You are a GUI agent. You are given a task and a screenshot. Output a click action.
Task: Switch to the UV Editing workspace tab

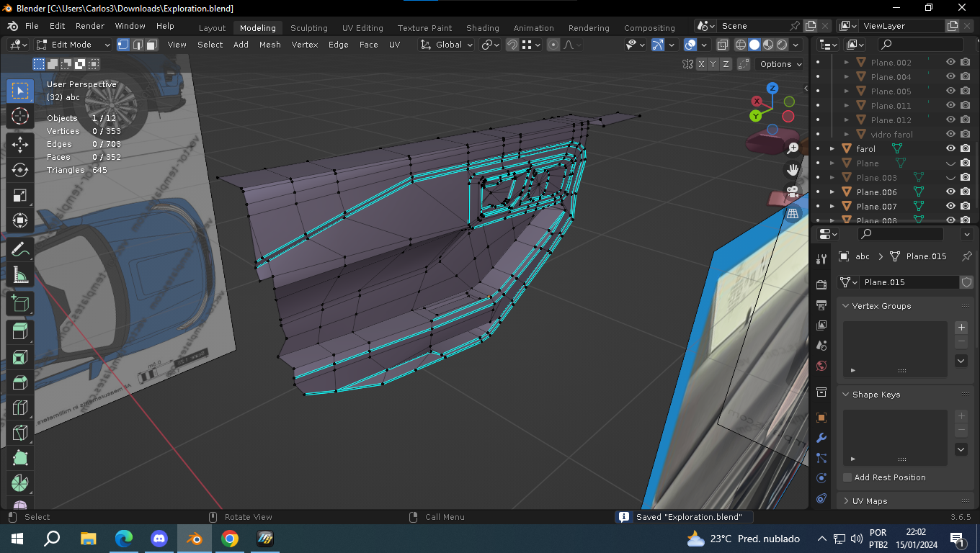tap(362, 28)
